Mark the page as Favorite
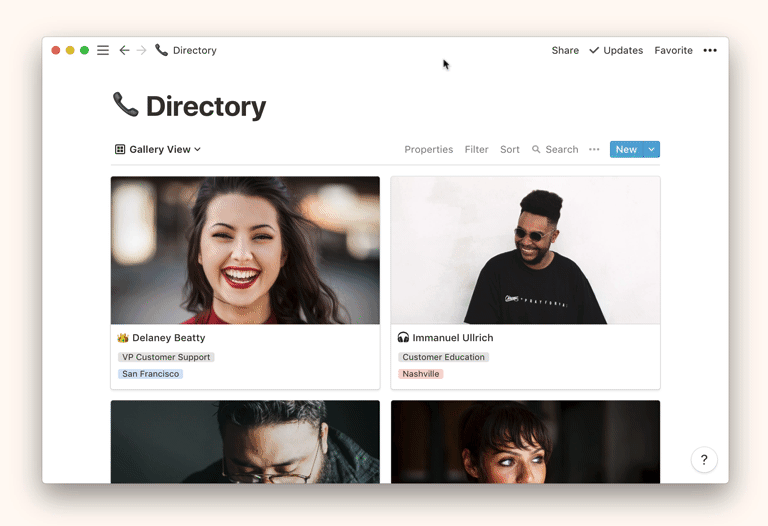The width and height of the screenshot is (768, 526). coord(673,50)
